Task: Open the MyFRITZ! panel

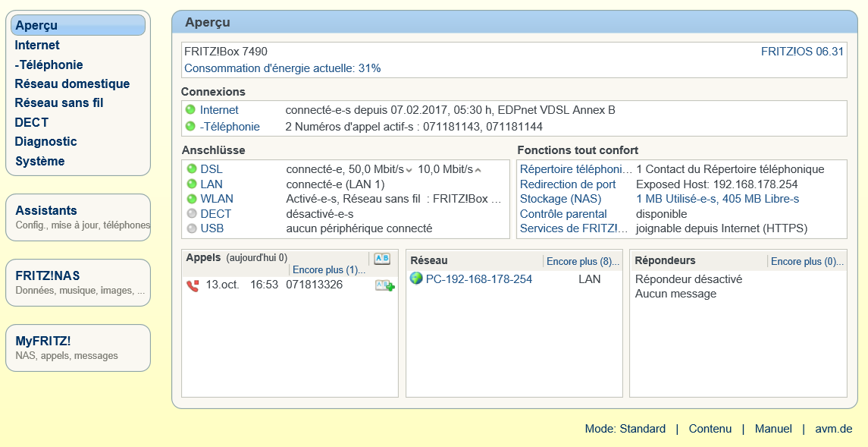Action: (x=78, y=348)
